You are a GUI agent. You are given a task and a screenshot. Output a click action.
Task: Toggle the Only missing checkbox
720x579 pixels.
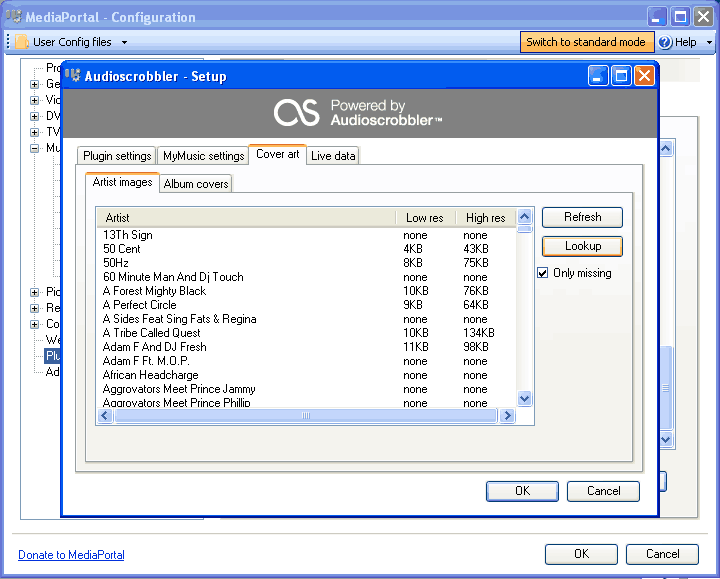543,273
